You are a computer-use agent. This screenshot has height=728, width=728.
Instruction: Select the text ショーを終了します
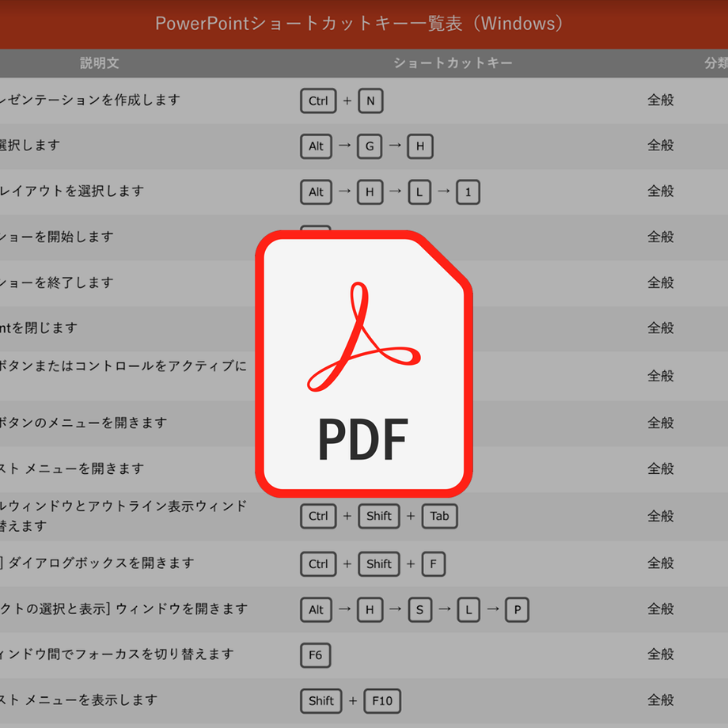[x=57, y=282]
